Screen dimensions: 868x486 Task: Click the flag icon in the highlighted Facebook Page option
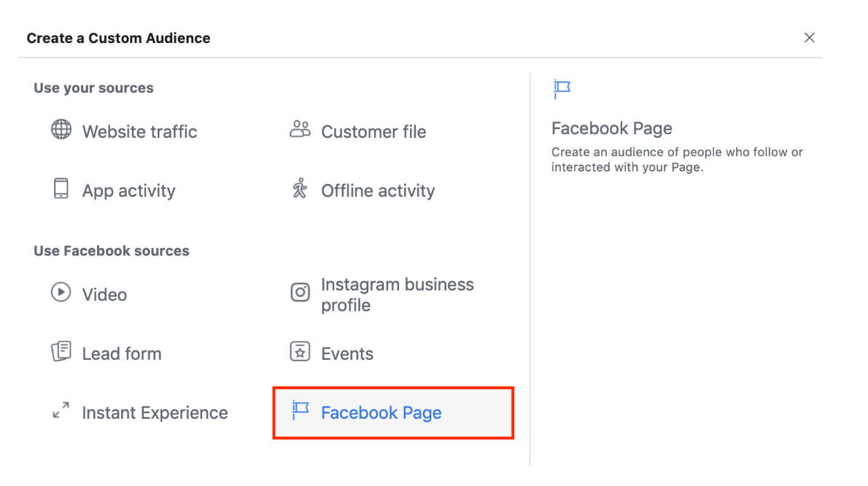coord(300,411)
